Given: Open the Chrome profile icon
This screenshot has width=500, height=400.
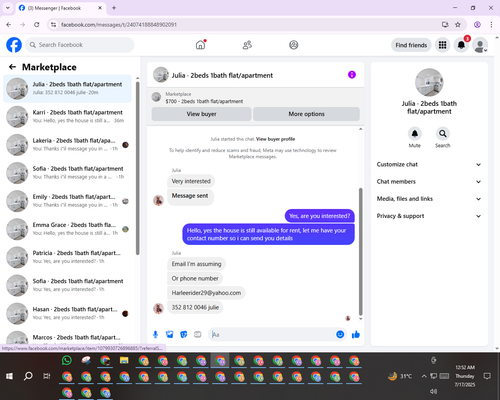Looking at the screenshot, I should pyautogui.click(x=477, y=24).
